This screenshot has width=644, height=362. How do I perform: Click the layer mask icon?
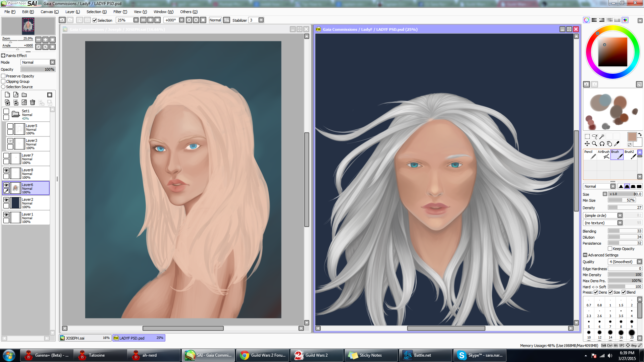coord(50,95)
